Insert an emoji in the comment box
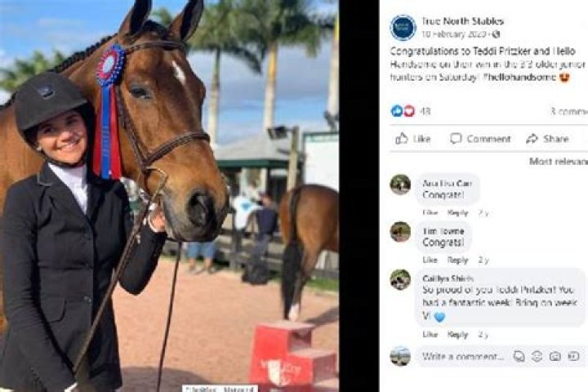 point(537,356)
